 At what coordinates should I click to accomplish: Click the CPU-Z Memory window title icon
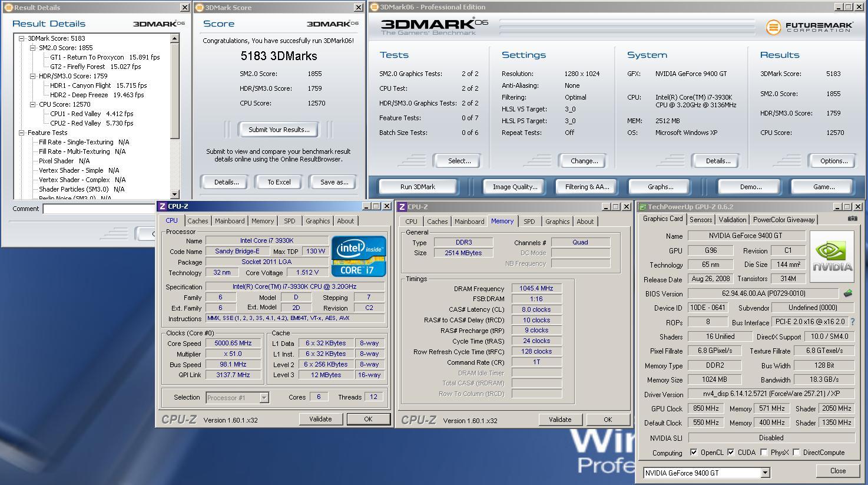point(402,207)
